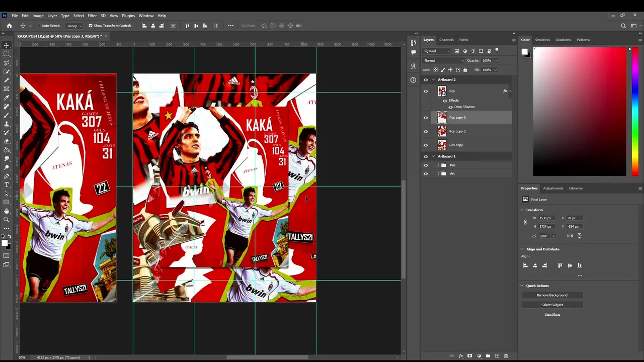
Task: Open the View More link
Action: pyautogui.click(x=552, y=314)
